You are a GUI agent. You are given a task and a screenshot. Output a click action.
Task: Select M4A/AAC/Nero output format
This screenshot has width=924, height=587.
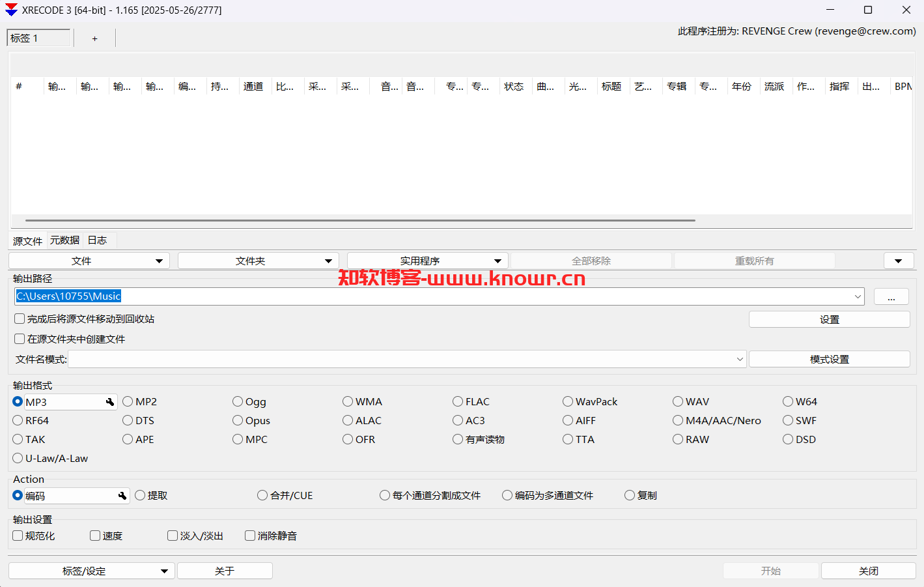coord(717,421)
